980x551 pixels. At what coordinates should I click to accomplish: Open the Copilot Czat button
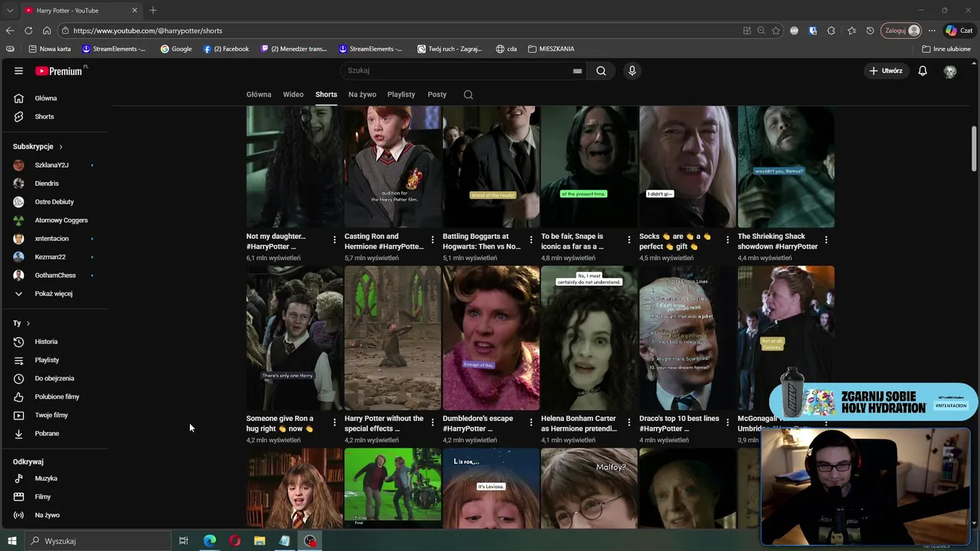pyautogui.click(x=961, y=31)
